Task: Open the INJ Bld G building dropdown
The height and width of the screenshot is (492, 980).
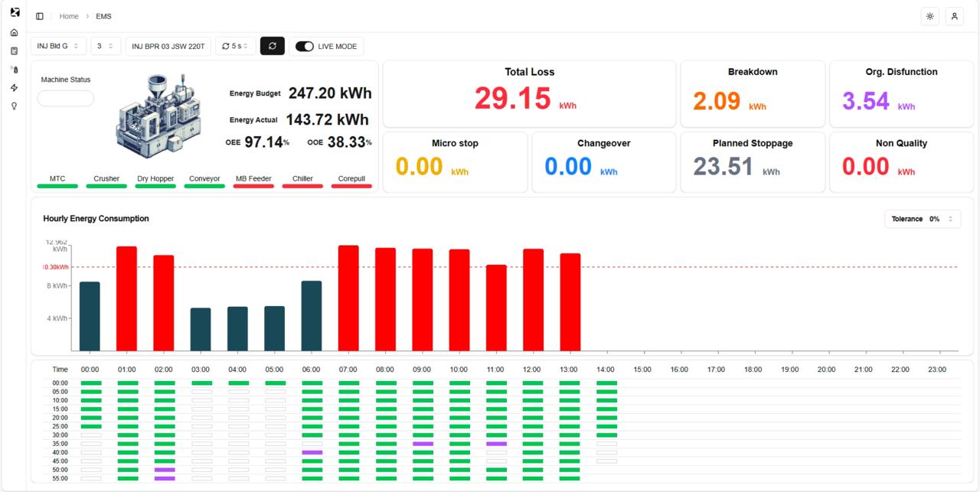Action: 58,47
